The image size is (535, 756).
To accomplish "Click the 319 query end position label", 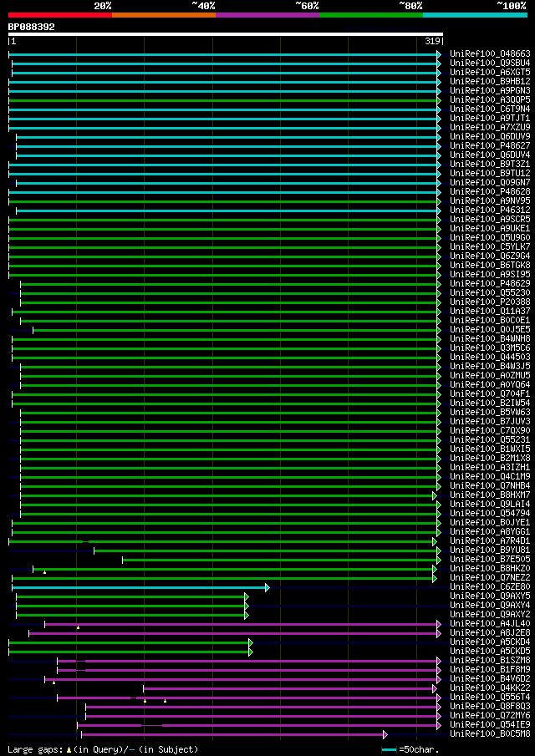I will coord(432,42).
